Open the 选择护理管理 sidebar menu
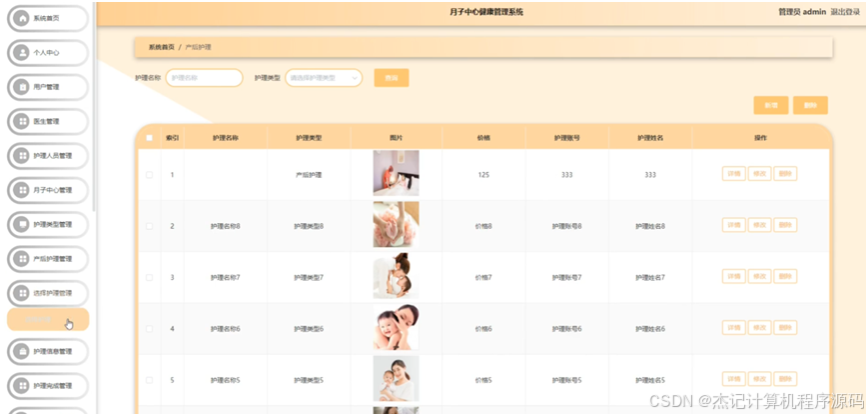Viewport: 868px width, 416px height. (x=48, y=293)
